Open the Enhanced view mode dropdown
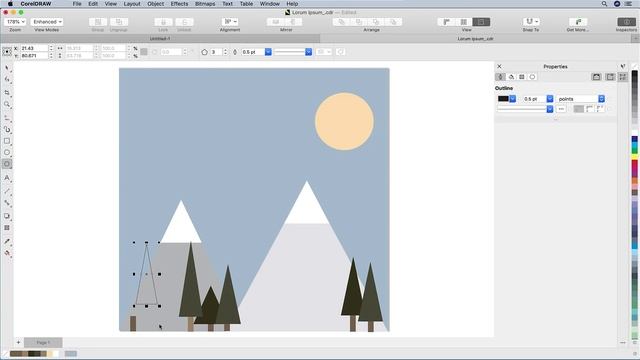The width and height of the screenshot is (640, 360). (47, 22)
